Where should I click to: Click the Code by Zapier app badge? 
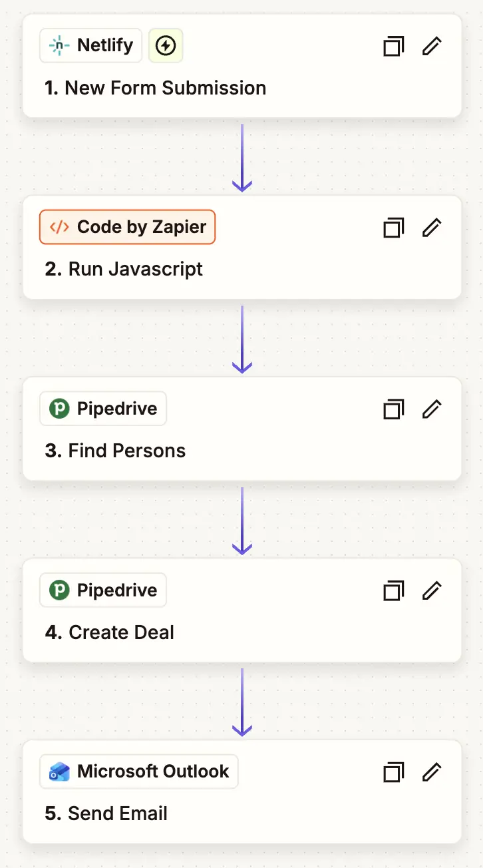127,227
